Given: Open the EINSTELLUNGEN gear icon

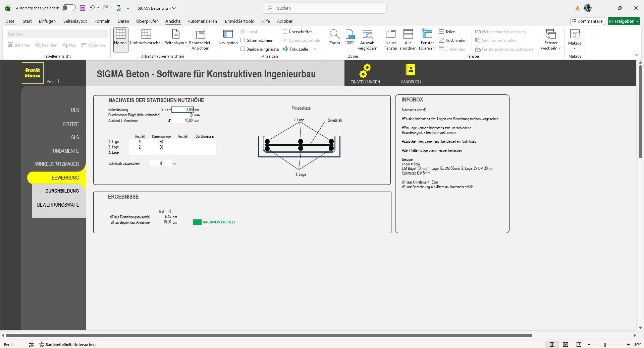Looking at the screenshot, I should [x=365, y=71].
